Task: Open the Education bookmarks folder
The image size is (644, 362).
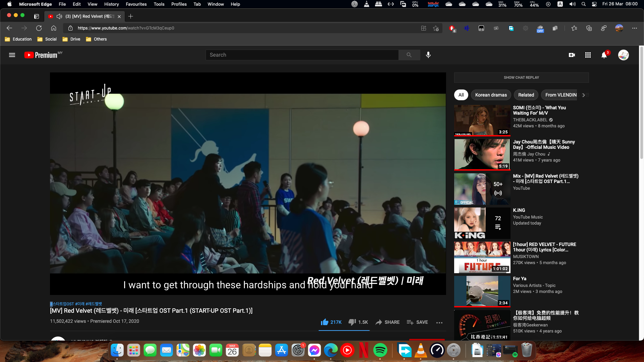Action: pos(18,39)
